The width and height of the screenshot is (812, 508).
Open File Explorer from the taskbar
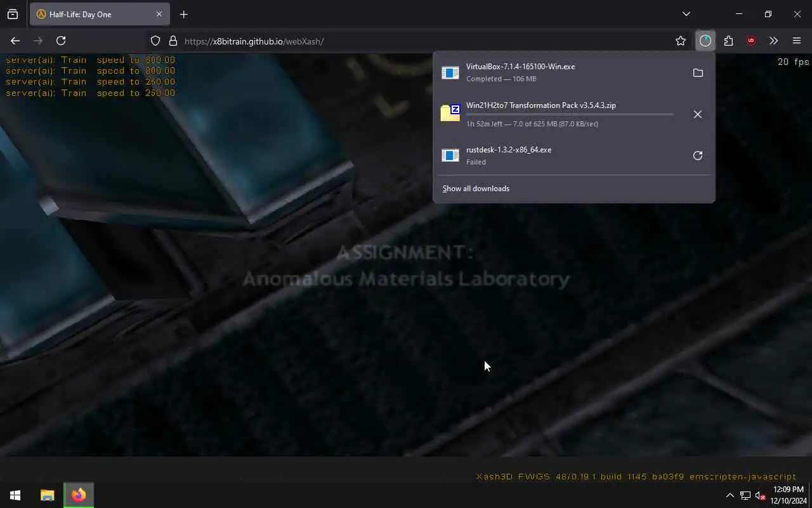(x=47, y=495)
